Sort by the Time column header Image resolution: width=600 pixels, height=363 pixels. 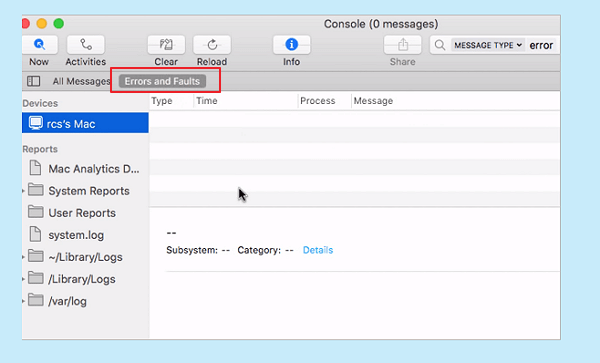[246, 101]
